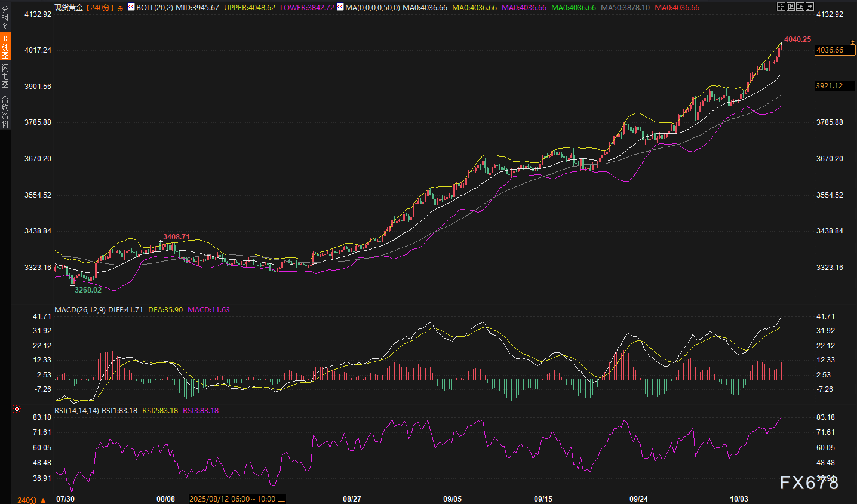Click the jump-to-chart-start icon

click(791, 7)
